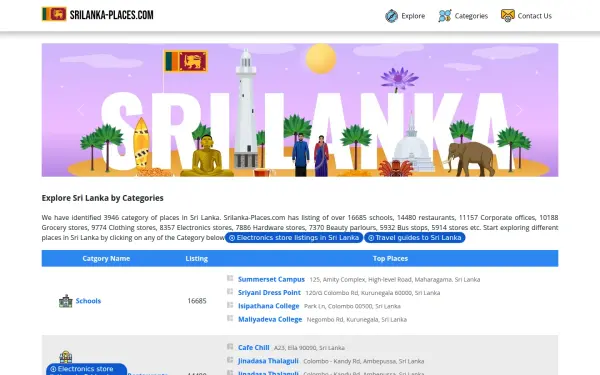Viewport: 600px width, 375px height.
Task: Open Cafe Chill link
Action: [x=254, y=347]
